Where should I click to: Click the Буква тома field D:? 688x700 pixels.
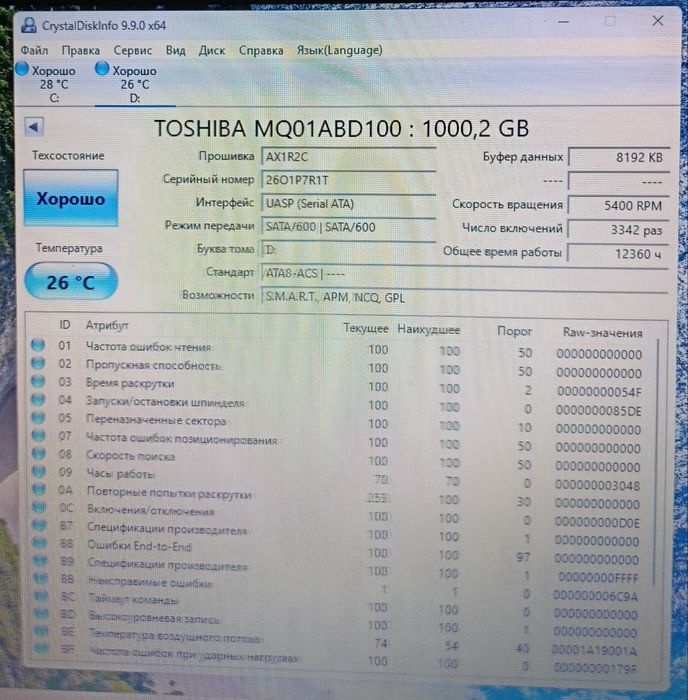click(348, 250)
